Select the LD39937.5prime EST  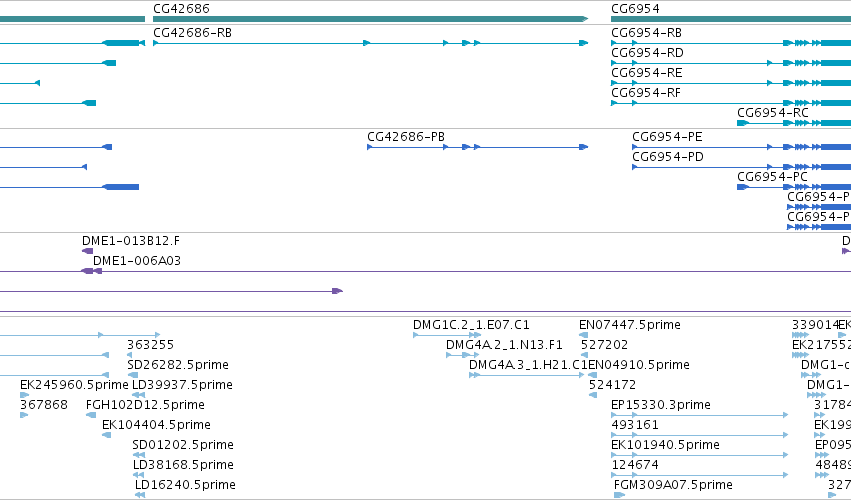coord(138,395)
